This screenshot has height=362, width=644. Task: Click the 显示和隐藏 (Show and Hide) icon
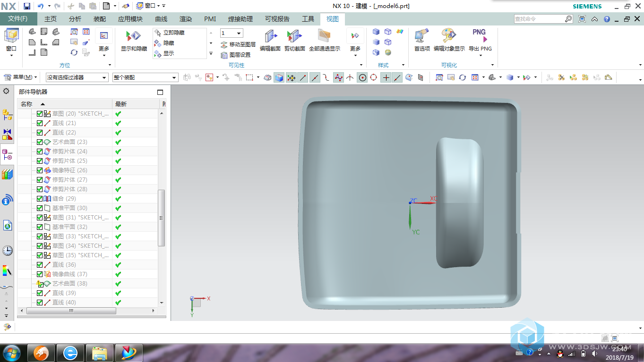pos(134,36)
